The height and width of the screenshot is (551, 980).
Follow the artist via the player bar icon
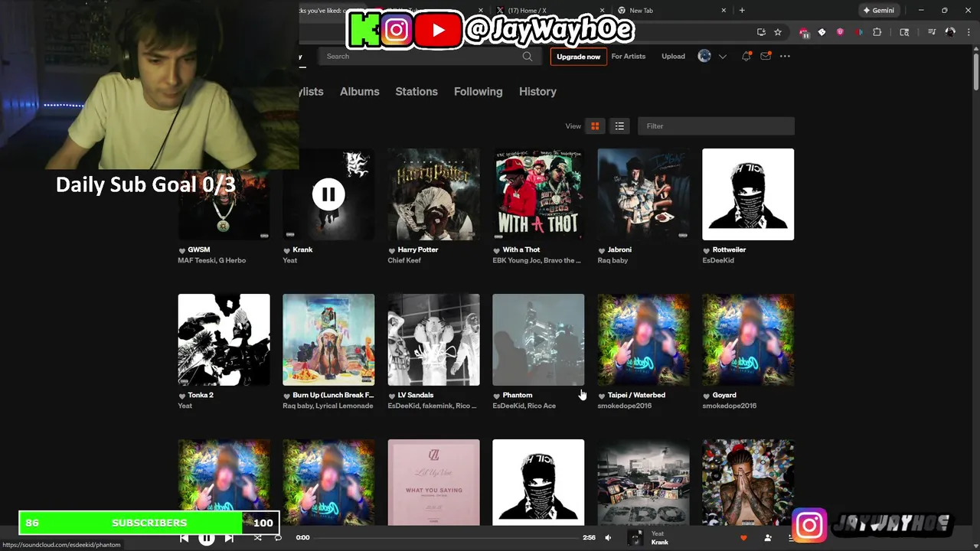pyautogui.click(x=768, y=538)
